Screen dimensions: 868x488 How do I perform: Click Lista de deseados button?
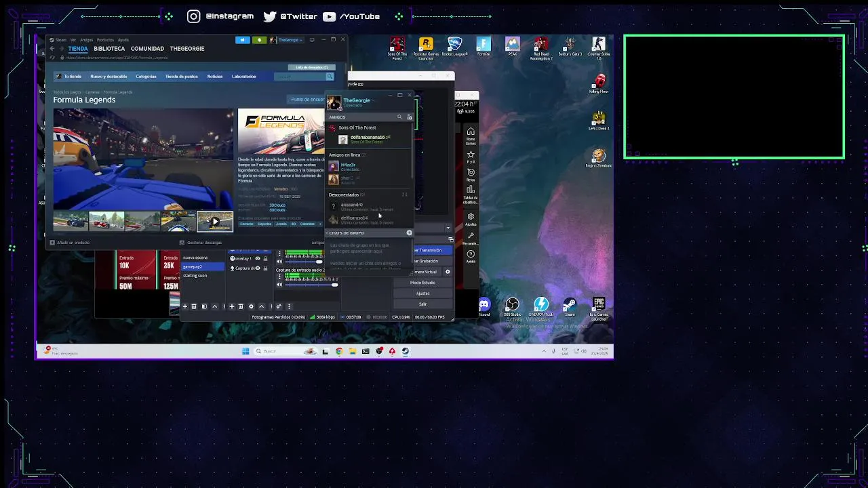pyautogui.click(x=311, y=67)
